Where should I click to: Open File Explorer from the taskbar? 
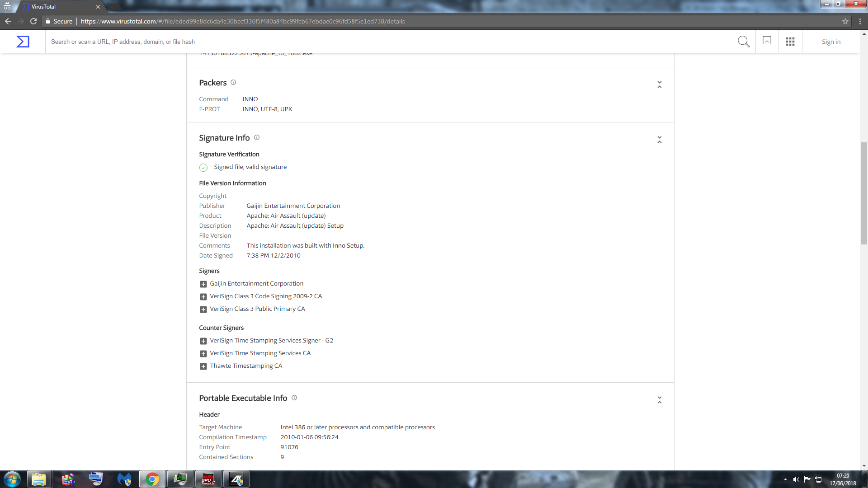point(39,479)
